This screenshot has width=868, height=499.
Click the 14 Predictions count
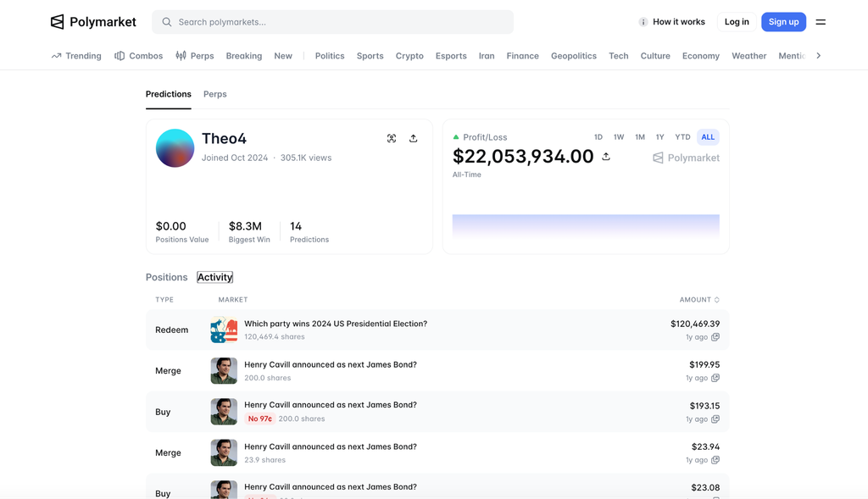tap(296, 226)
